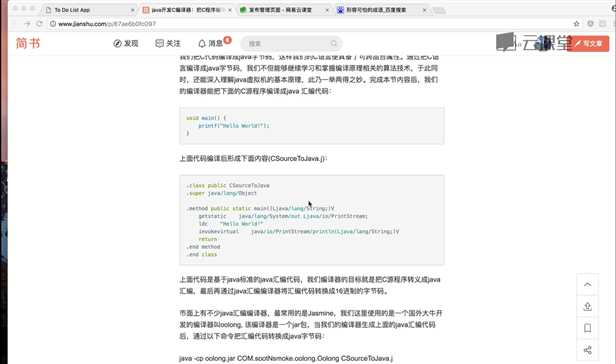Click the 消息 bell icon
Screen dimensions: 616x364
tap(202, 44)
